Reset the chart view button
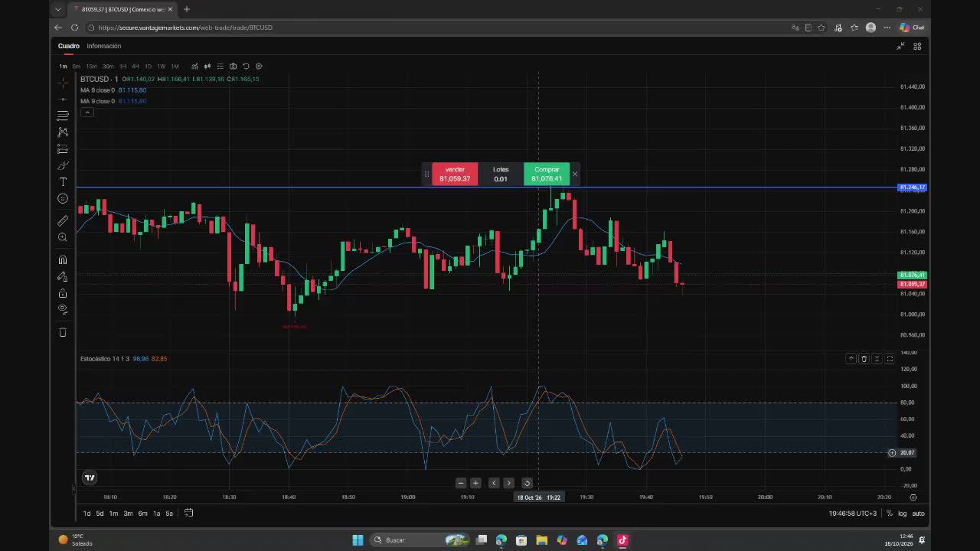This screenshot has width=980, height=551. tap(527, 483)
